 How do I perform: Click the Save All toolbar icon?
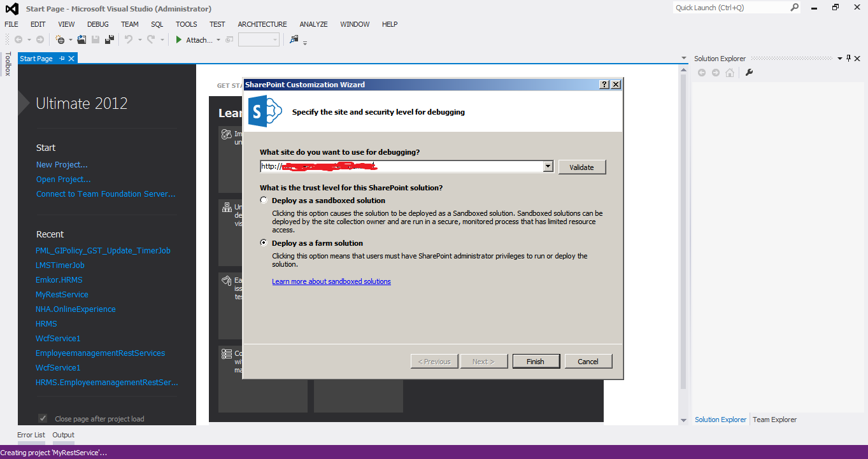[109, 39]
